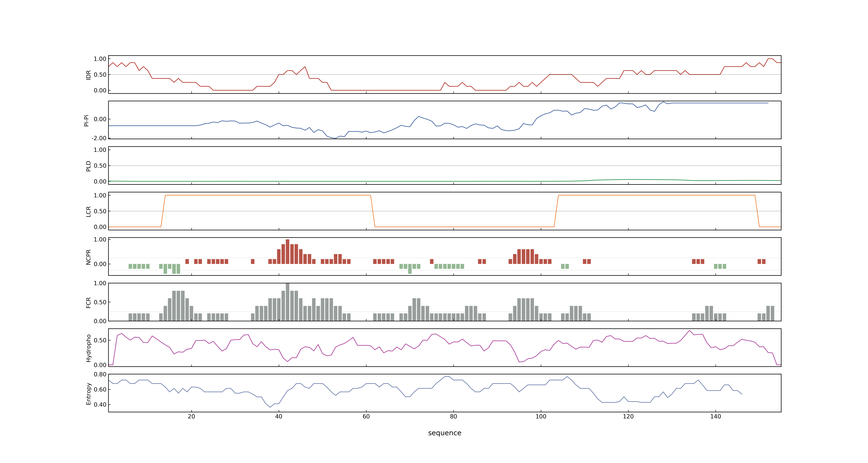Viewport: 868px width, 463px height.
Task: Click the '0.50' tick on LCR axis
Action: [100, 211]
